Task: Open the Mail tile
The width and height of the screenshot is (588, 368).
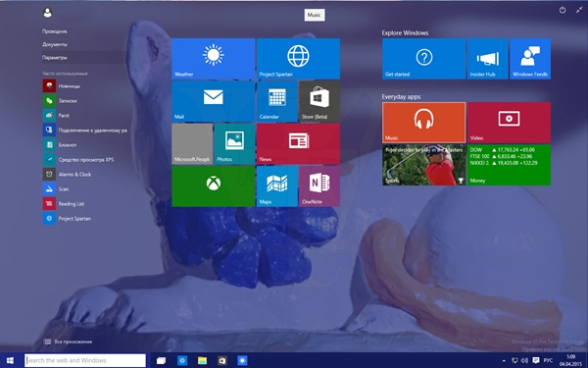Action: 213,101
